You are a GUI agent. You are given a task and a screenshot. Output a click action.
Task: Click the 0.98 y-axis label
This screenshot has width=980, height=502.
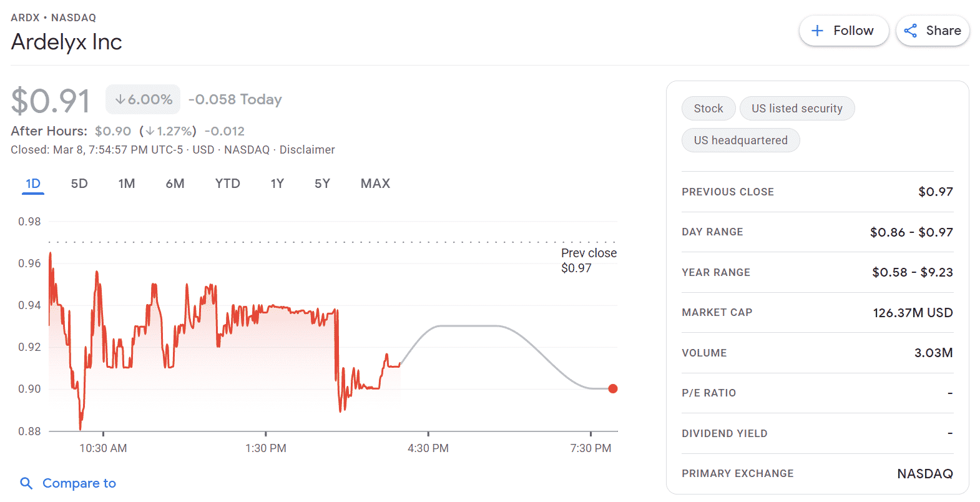pos(29,222)
